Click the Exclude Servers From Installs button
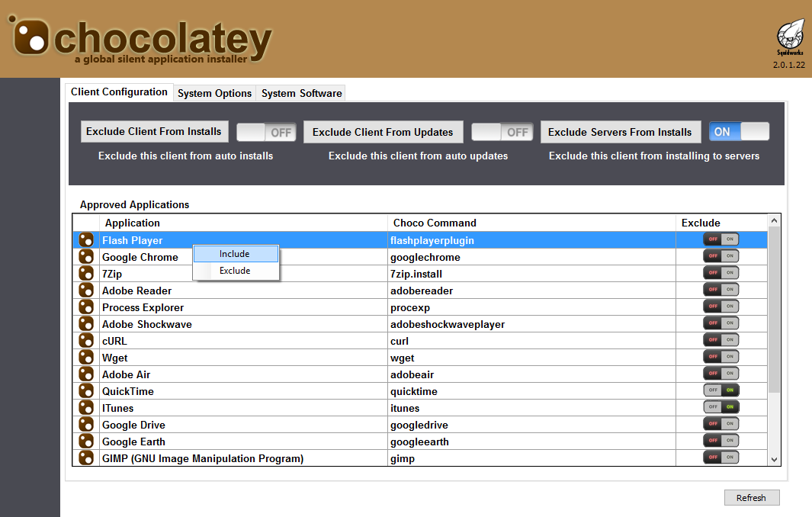This screenshot has width=812, height=517. point(620,132)
